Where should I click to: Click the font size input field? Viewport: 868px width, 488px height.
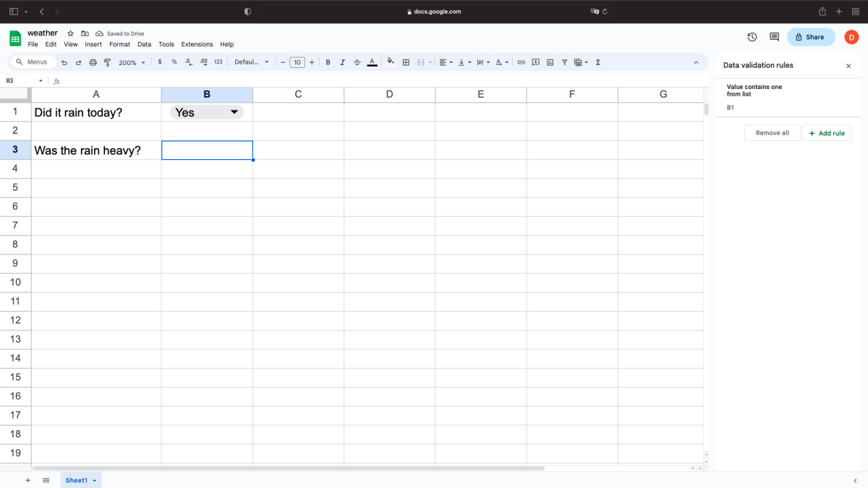coord(297,62)
